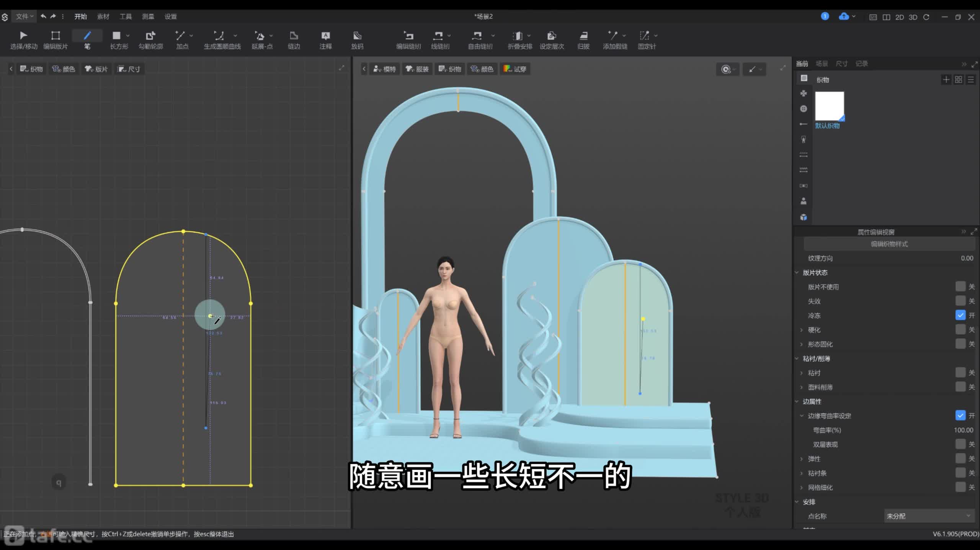This screenshot has height=550, width=980.
Task: Click the 3D window 服装 button
Action: coord(417,69)
